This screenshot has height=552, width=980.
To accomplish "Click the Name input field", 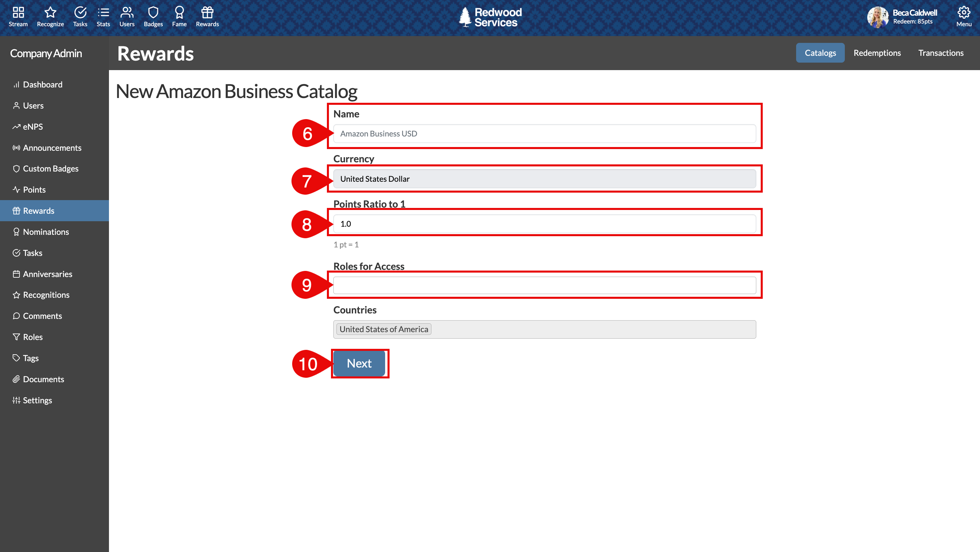I will pos(544,133).
